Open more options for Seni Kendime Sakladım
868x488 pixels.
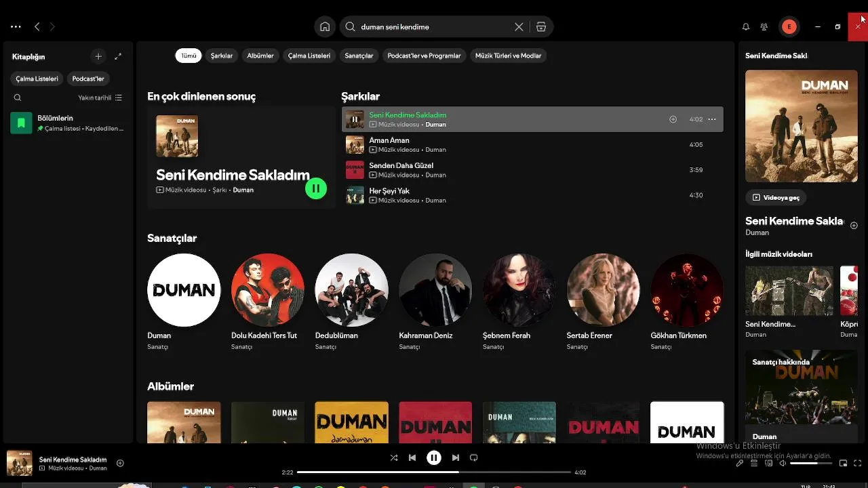tap(712, 119)
